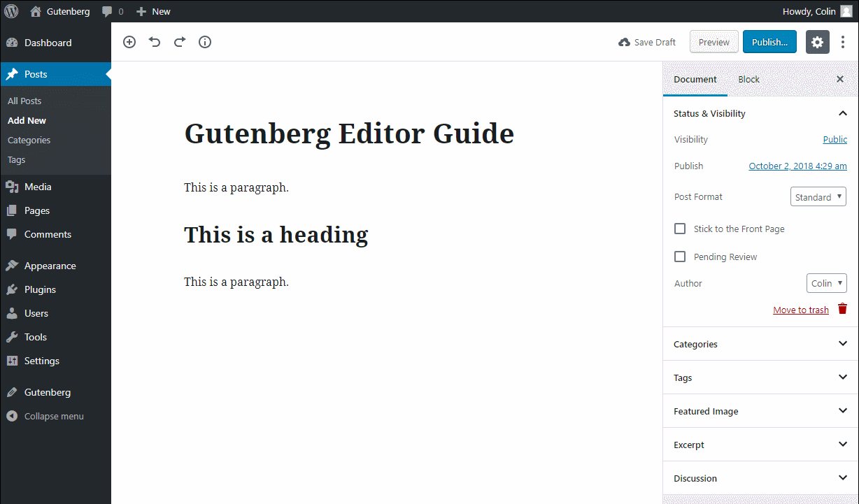859x504 pixels.
Task: Click the post title Gutenberg Editor Guide
Action: [349, 133]
